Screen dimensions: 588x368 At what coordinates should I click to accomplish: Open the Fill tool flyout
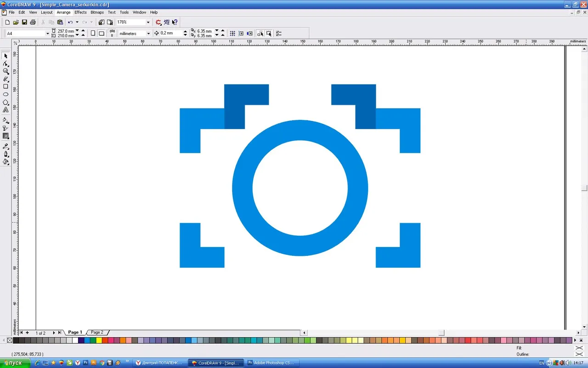(x=6, y=162)
